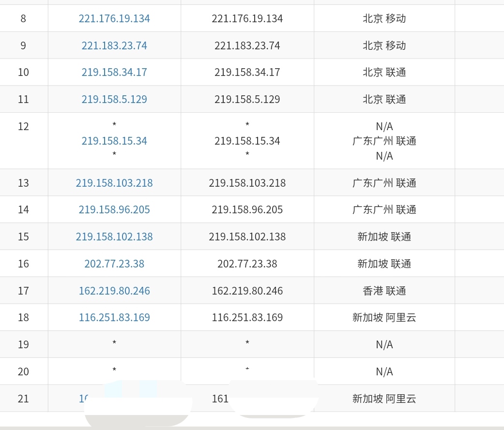The image size is (504, 430).
Task: Open the 162.219.80.246 link for hop 17
Action: 114,291
